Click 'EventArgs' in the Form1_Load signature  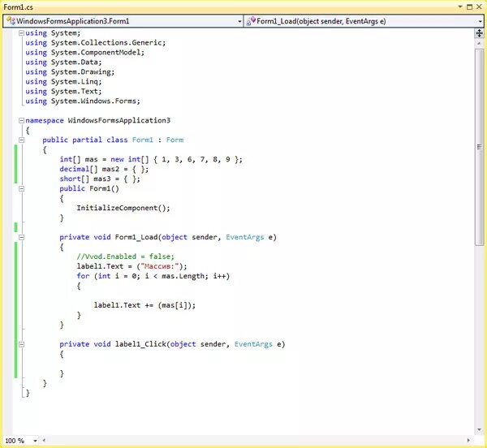[245, 237]
